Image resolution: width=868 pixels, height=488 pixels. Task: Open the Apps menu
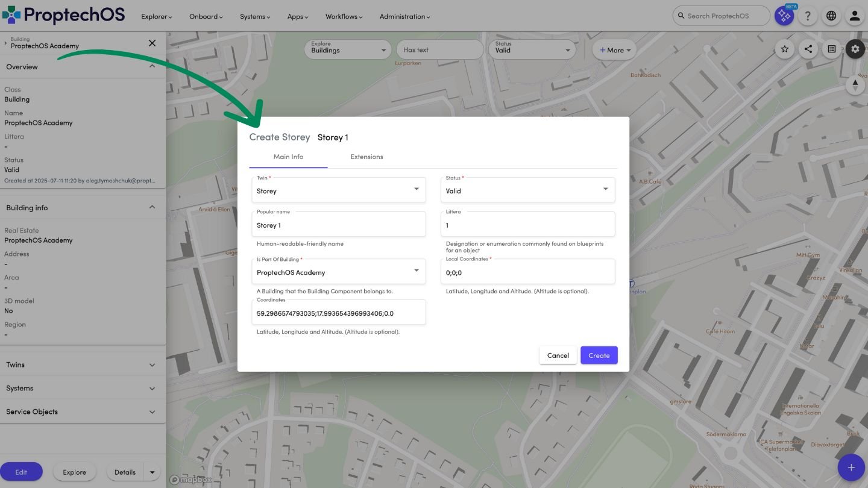coord(298,17)
